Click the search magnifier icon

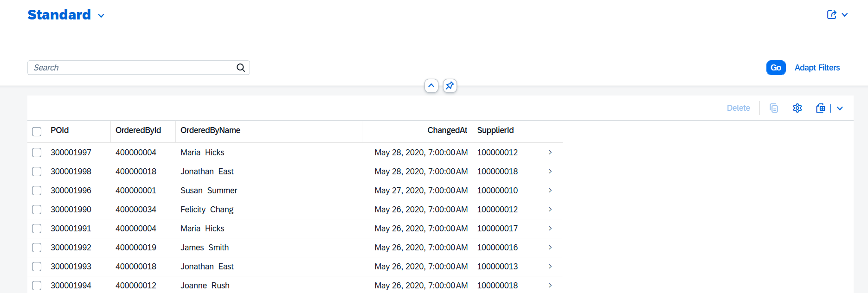pos(241,68)
